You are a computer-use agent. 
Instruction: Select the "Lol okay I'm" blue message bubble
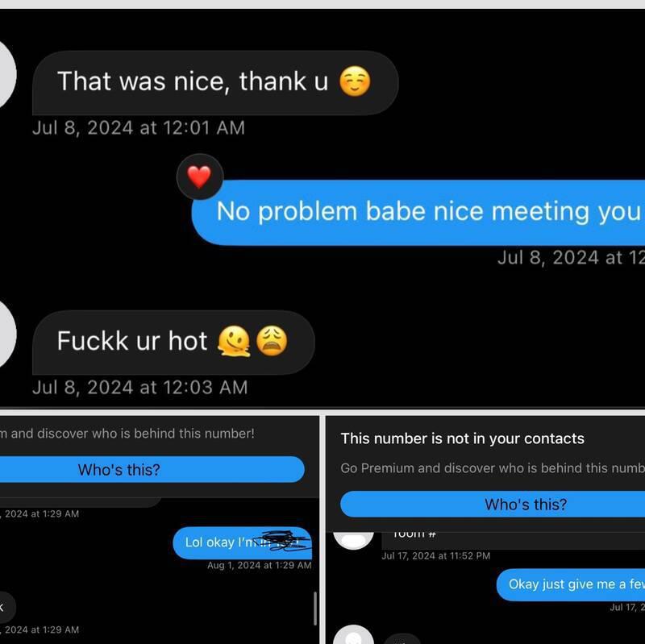243,542
